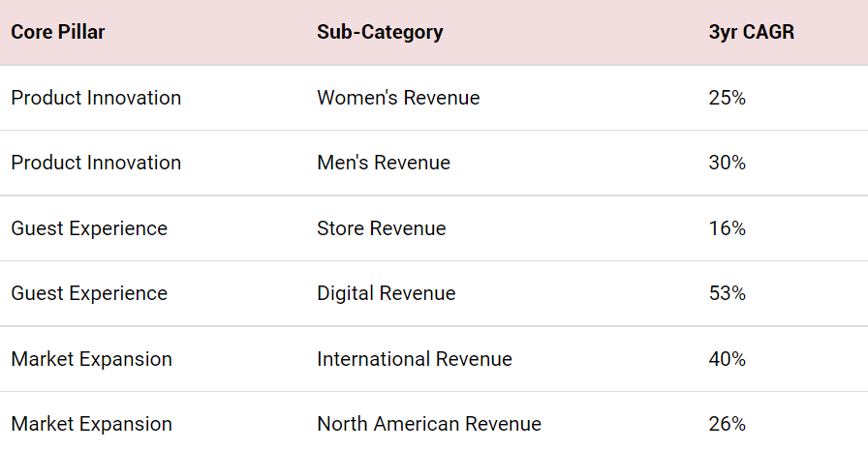Click the Core Pillar column header
868x451 pixels.
(x=58, y=32)
